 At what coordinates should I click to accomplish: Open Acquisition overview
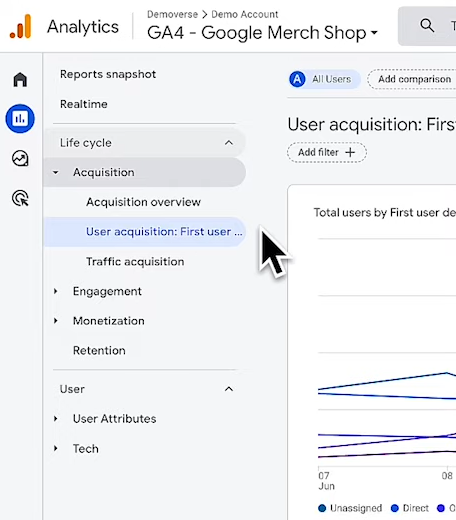click(x=143, y=202)
